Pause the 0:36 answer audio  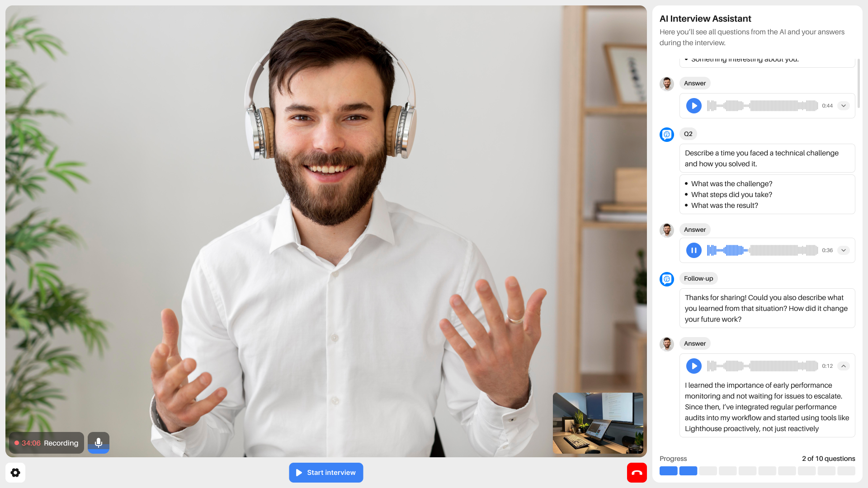693,250
